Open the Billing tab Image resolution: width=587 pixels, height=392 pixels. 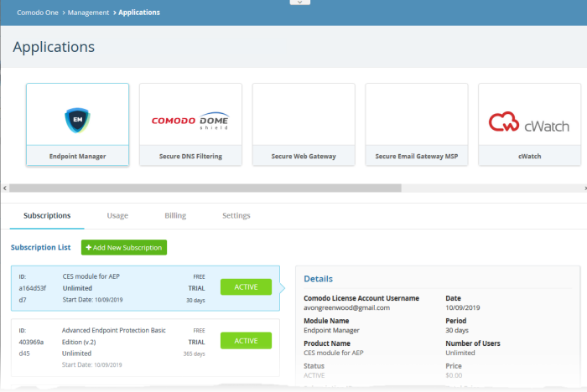pyautogui.click(x=175, y=215)
